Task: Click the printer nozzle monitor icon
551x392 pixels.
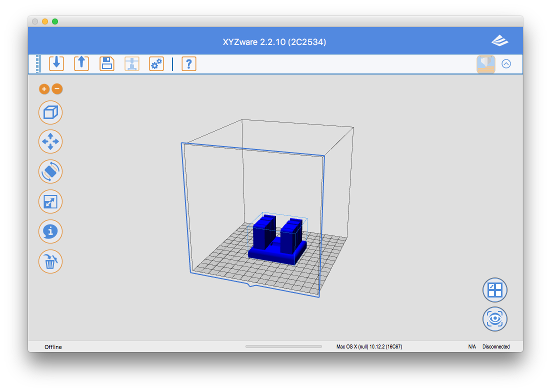Action: coord(485,64)
